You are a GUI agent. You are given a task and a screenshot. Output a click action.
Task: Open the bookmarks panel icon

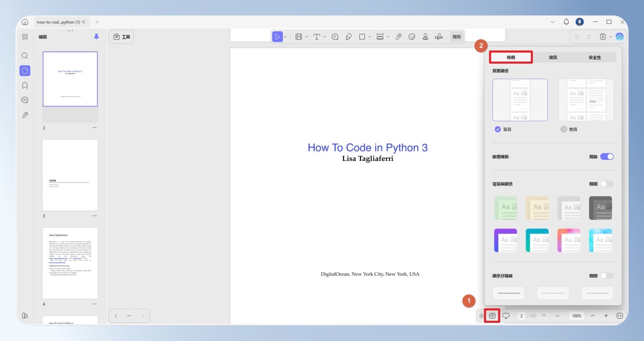(25, 85)
